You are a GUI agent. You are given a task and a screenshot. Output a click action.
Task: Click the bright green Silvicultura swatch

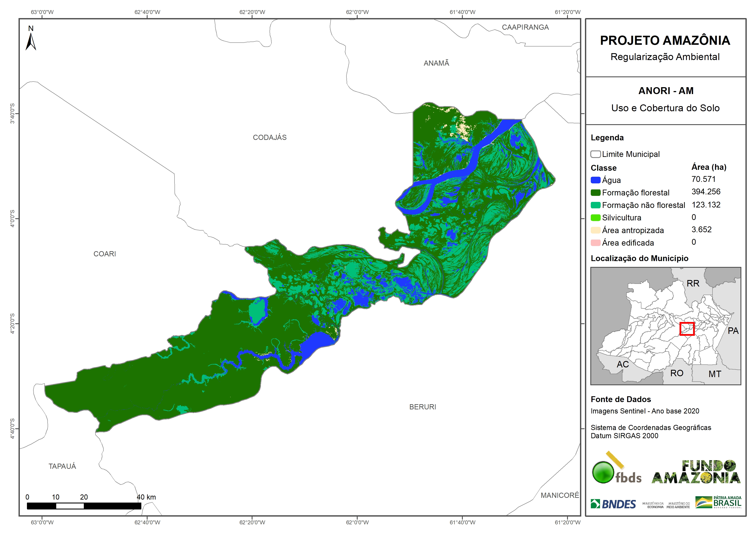pyautogui.click(x=595, y=217)
